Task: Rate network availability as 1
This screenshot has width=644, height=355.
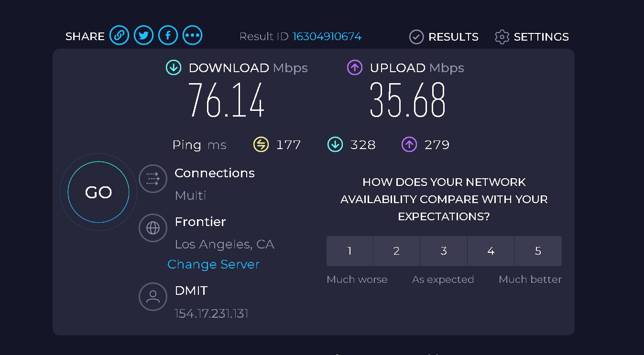Action: 349,251
